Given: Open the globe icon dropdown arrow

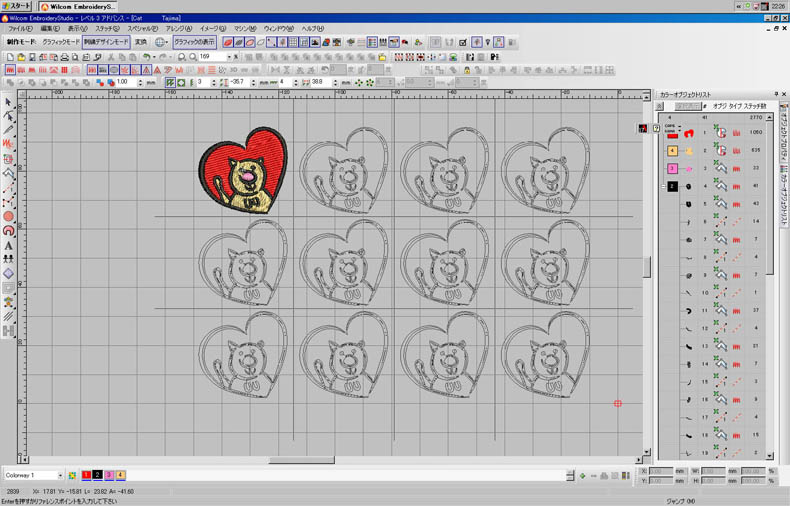Looking at the screenshot, I should pos(167,42).
